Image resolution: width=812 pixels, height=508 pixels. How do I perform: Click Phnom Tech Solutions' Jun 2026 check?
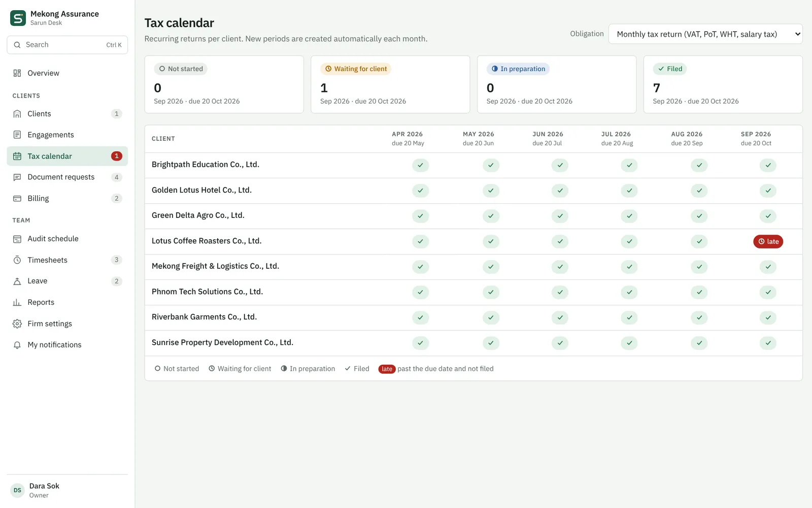560,292
